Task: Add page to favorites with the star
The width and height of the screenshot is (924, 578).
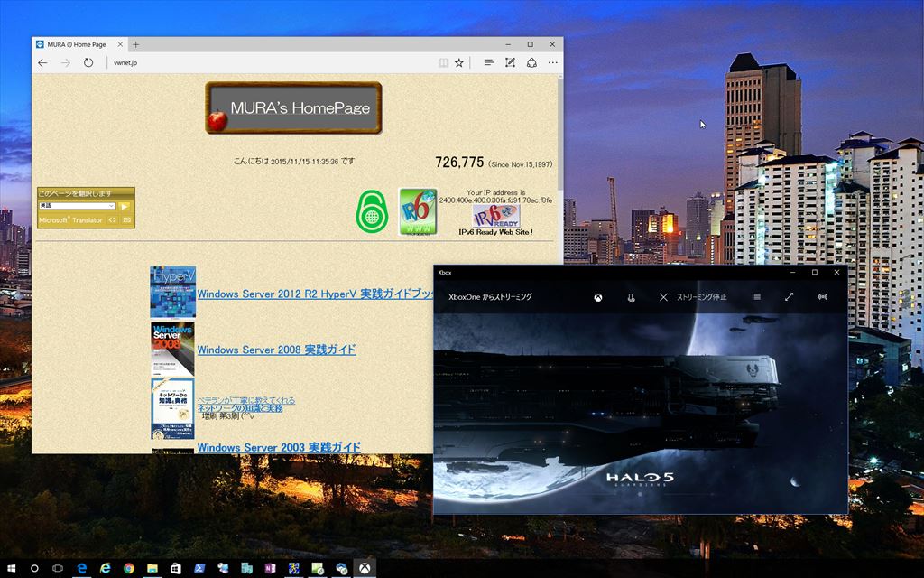Action: (459, 62)
